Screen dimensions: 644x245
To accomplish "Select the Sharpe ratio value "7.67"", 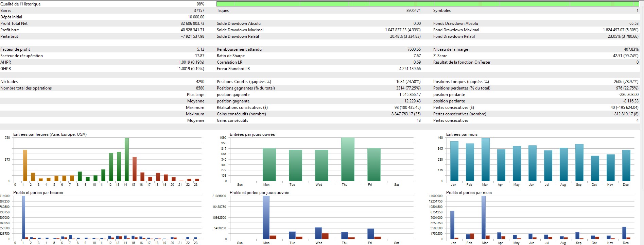I will click(417, 56).
